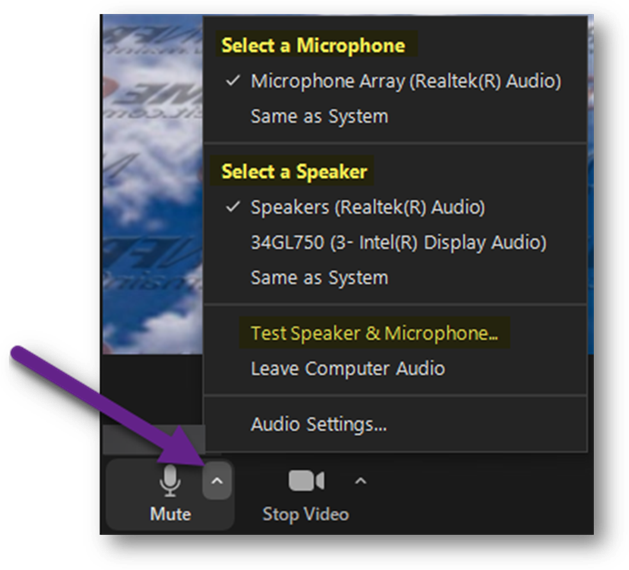
Task: Click the checkmark beside Speakers Realtek
Action: tap(233, 207)
